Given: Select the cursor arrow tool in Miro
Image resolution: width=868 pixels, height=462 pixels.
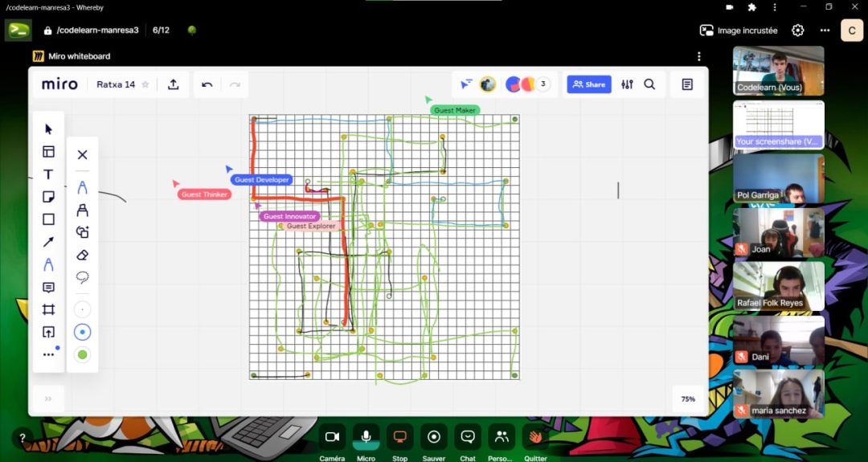Looking at the screenshot, I should point(49,129).
